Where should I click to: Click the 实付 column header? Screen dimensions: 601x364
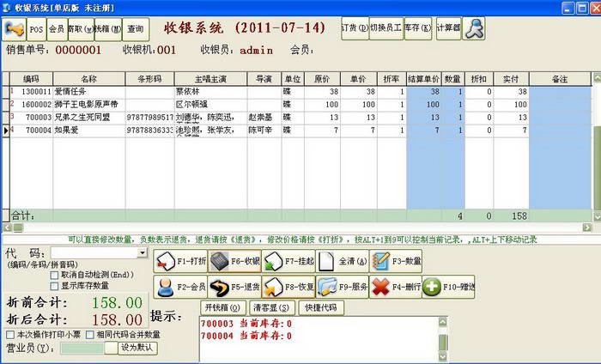[512, 79]
